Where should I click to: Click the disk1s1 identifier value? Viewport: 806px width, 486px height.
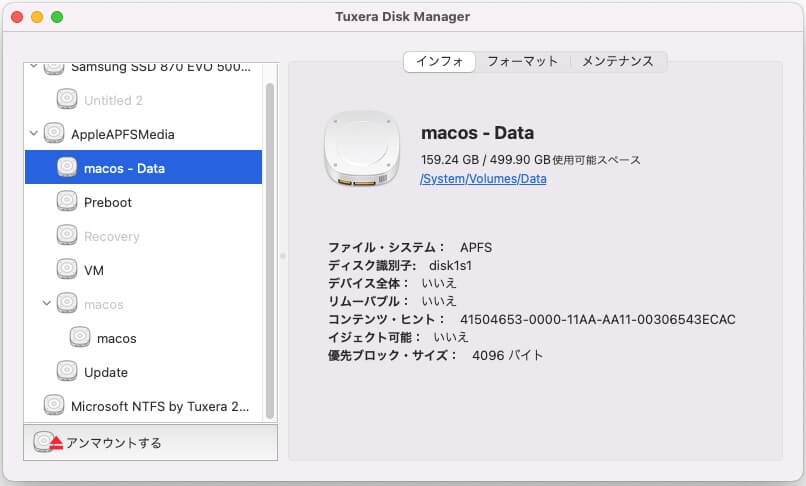click(450, 265)
